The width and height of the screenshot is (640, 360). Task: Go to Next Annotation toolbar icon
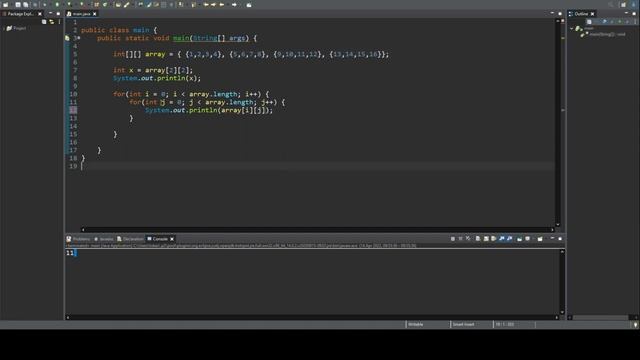coord(180,5)
